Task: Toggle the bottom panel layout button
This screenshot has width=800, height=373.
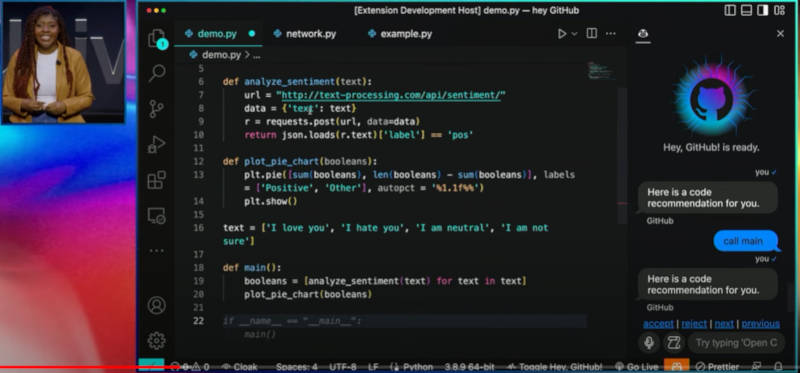Action: (746, 10)
